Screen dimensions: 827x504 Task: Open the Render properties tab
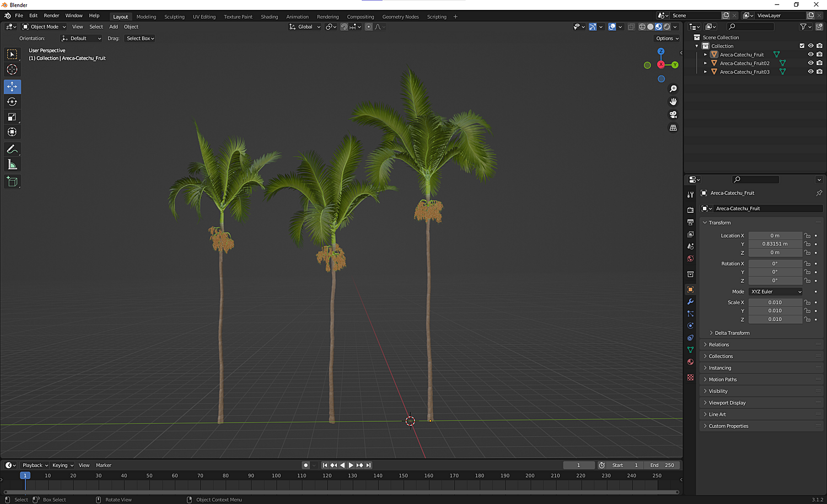tap(690, 210)
